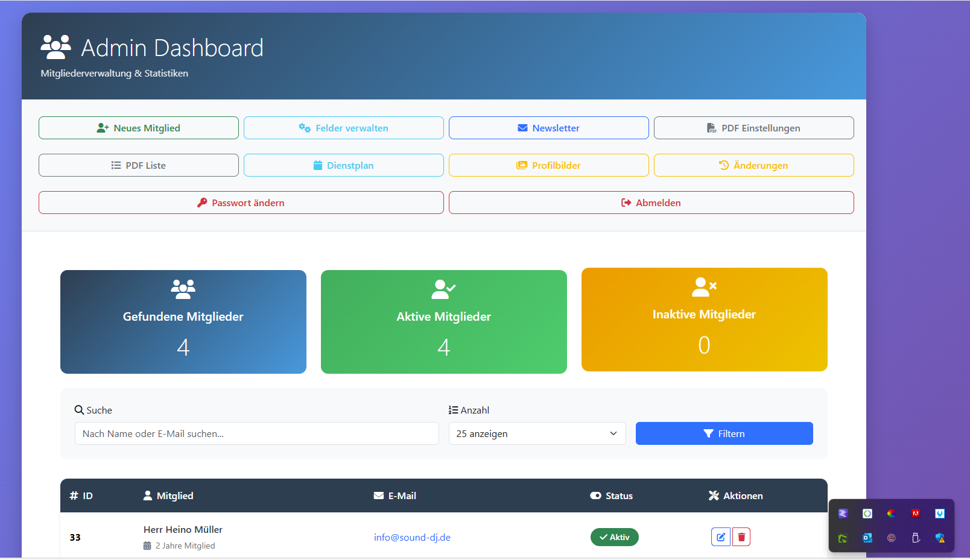Toggle the Aktiv status badge for Heino Müller
The height and width of the screenshot is (560, 970).
point(614,537)
